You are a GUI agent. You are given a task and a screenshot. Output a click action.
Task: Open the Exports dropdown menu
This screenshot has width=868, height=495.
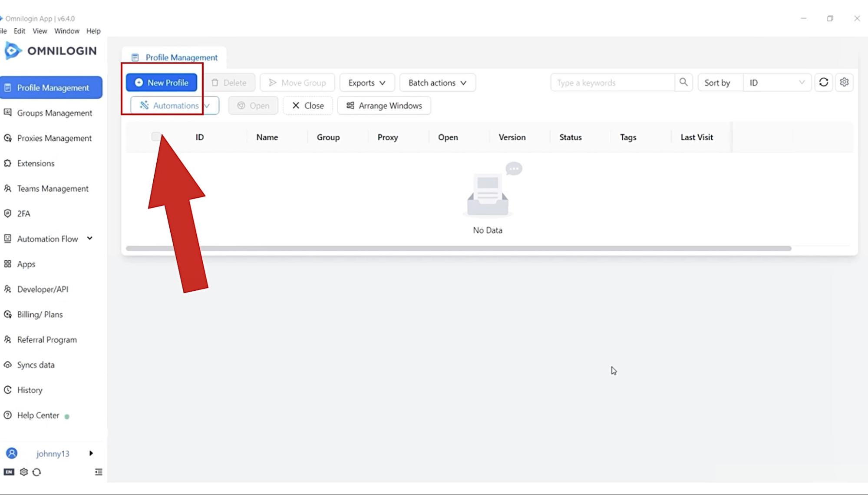tap(366, 82)
